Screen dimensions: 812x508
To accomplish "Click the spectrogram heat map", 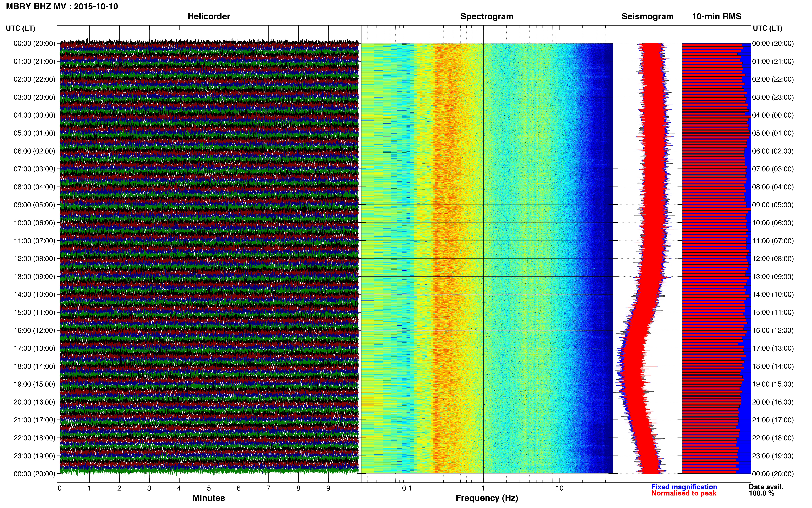I will pos(487,258).
